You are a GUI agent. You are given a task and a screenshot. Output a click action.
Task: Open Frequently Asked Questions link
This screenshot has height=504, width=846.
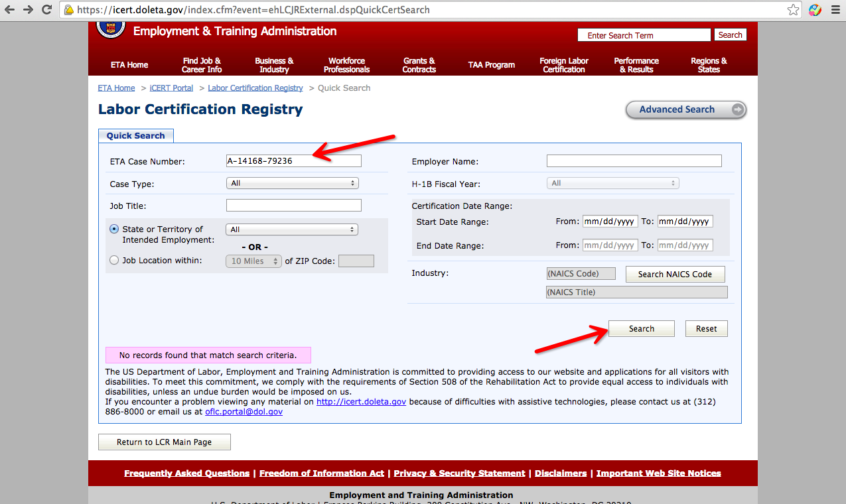(187, 473)
